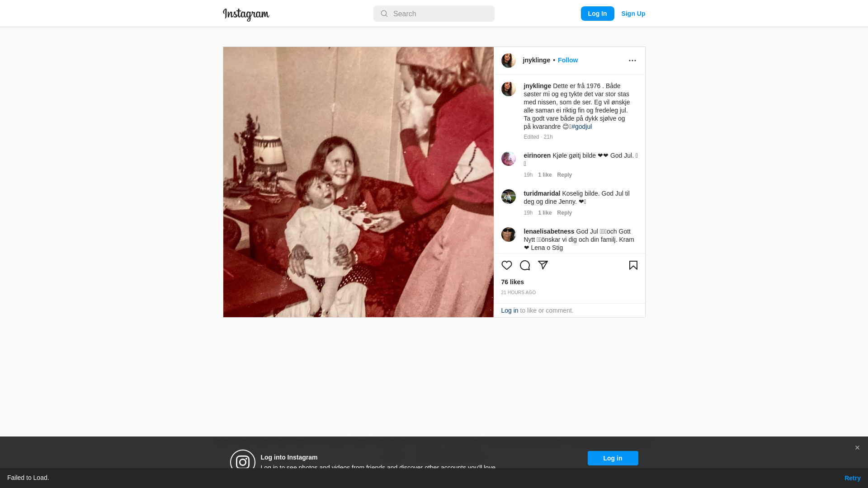Open the comment bubble icon
The width and height of the screenshot is (868, 488).
point(524,265)
